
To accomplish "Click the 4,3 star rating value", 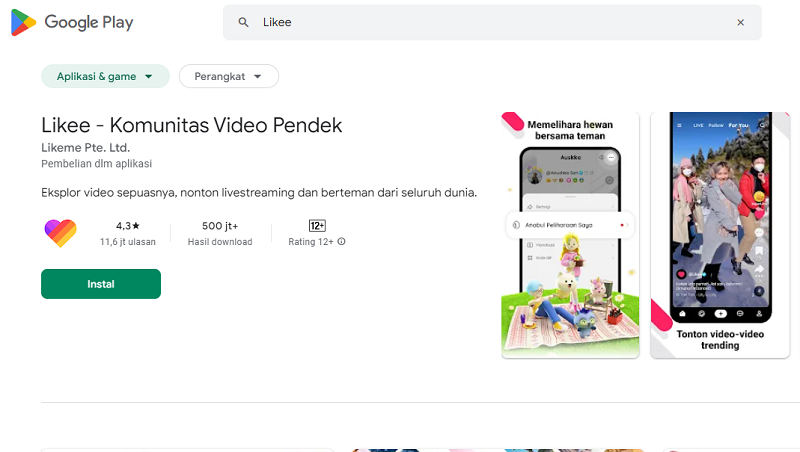I will (128, 225).
